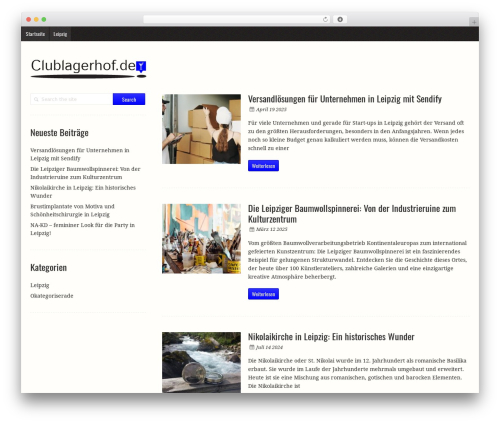Open sidebar link Die Leipziger Baumwollspinnerei
Viewport: 500px width, 423px height.
coord(85,173)
